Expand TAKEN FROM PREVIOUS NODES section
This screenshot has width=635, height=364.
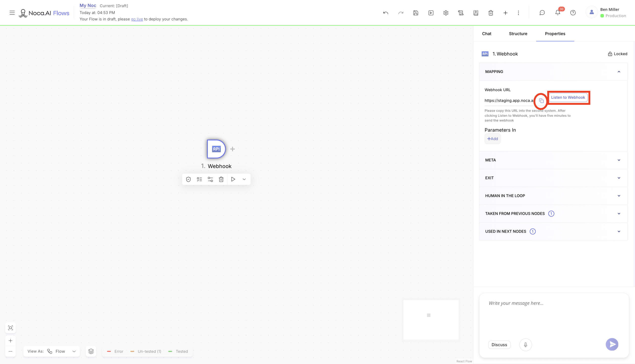(x=553, y=213)
